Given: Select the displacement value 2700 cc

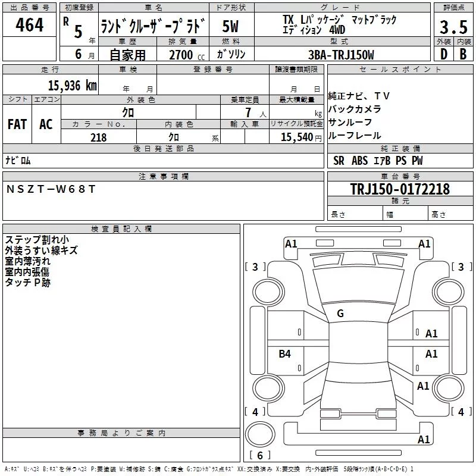Looking at the screenshot, I should tap(187, 55).
